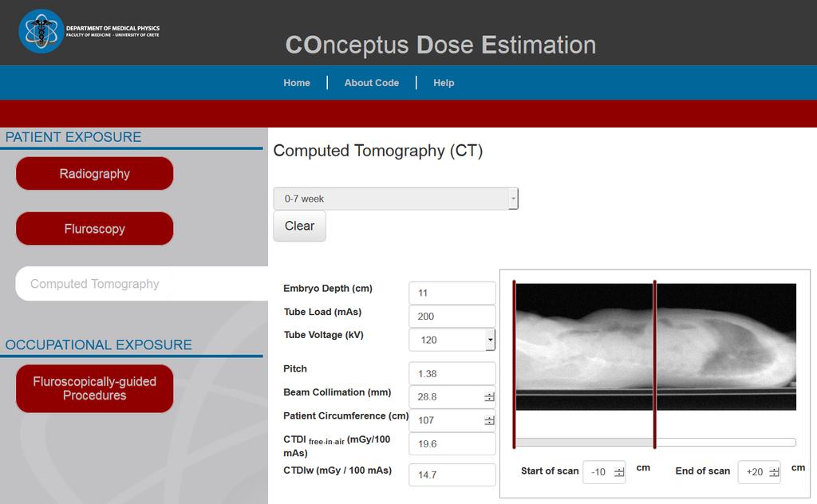Click the Beam Collimation (mm) label
This screenshot has height=504, width=817.
337,392
